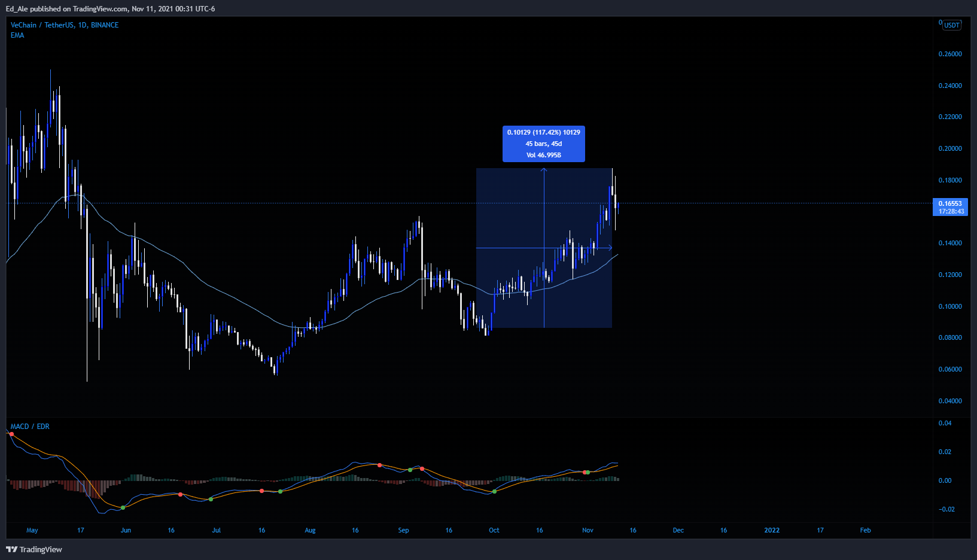Viewport: 977px width, 560px height.
Task: Click the May label on time axis
Action: click(32, 530)
